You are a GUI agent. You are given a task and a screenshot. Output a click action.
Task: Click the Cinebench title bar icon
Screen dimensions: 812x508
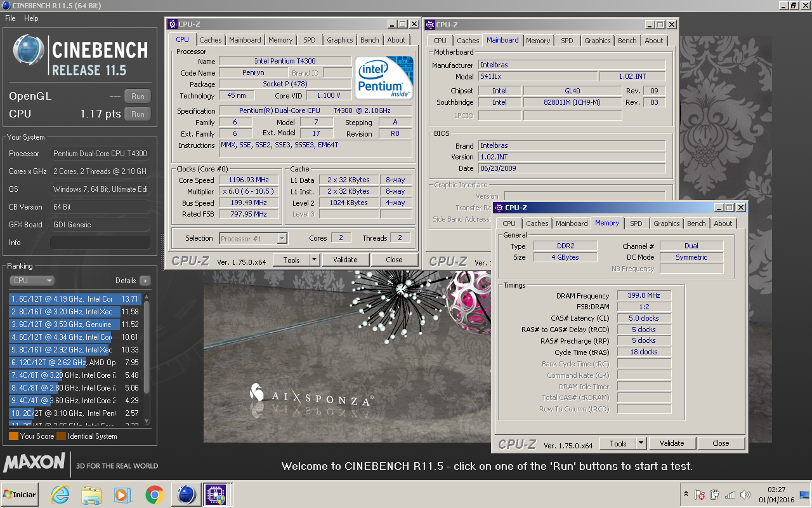pos(6,6)
